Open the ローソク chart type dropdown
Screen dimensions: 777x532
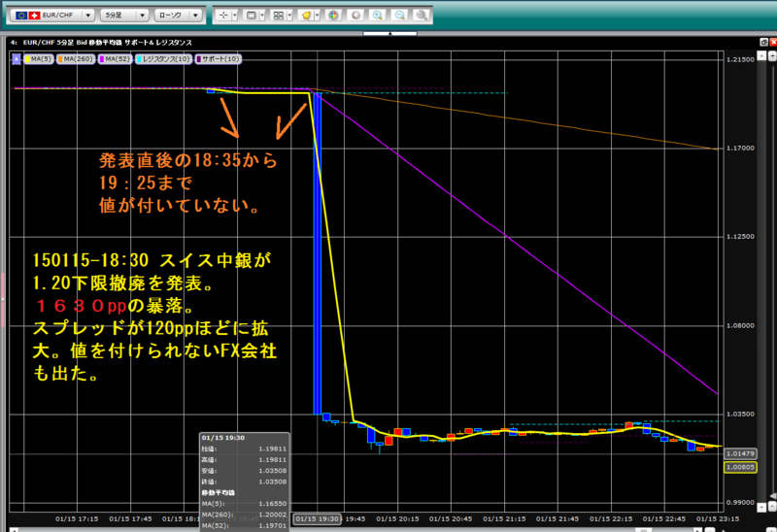(x=179, y=16)
